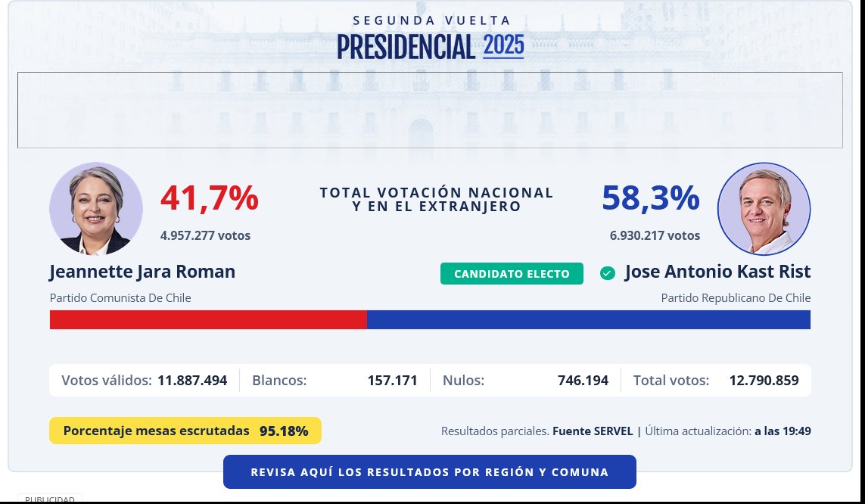Open results by región y comuna
This screenshot has height=504, width=865.
coord(429,472)
